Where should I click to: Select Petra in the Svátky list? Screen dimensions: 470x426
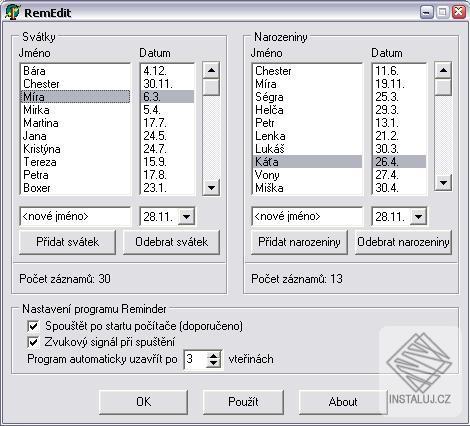tap(75, 175)
